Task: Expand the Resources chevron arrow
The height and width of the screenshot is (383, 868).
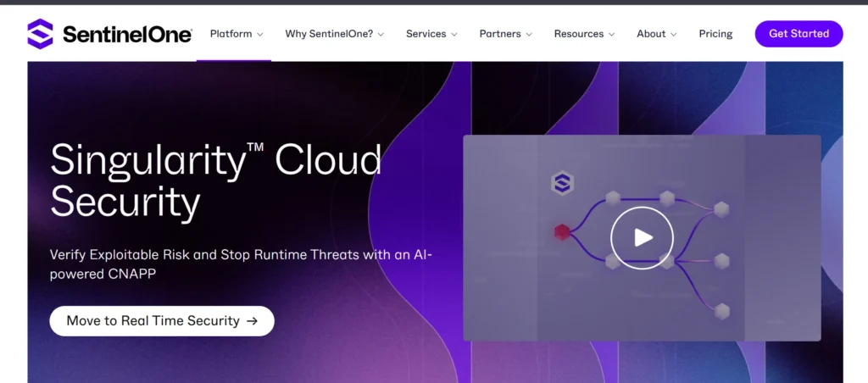Action: click(612, 34)
